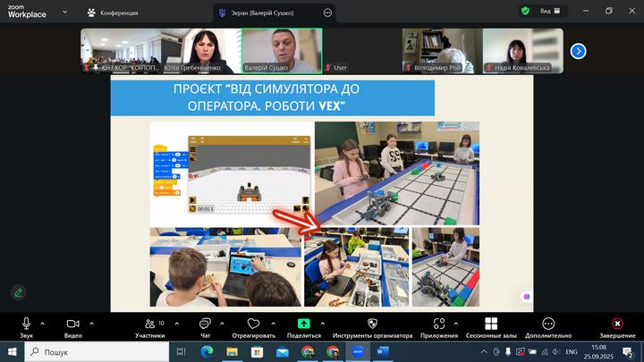Viewport: 644px width, 362px height.
Task: Open the Чат chat panel
Action: click(205, 324)
